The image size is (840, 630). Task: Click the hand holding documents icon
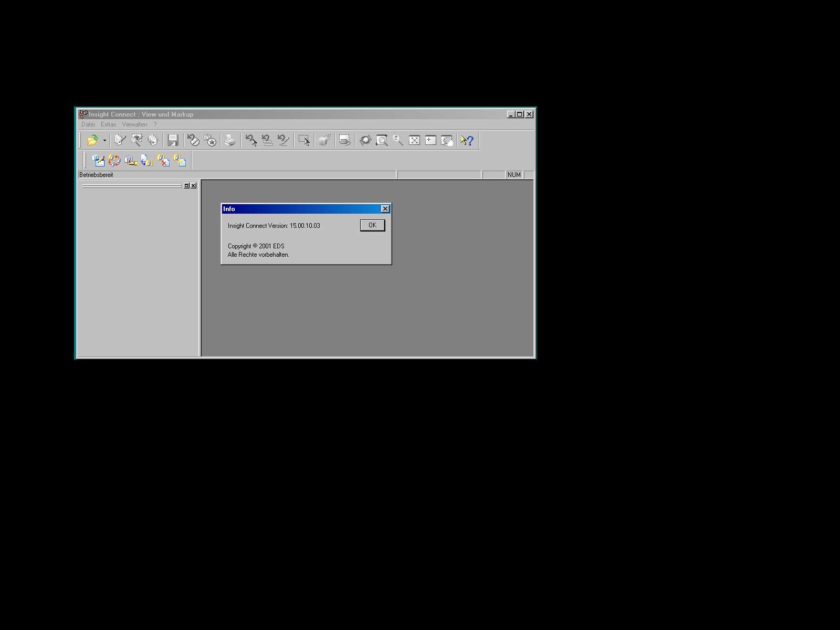coord(131,160)
